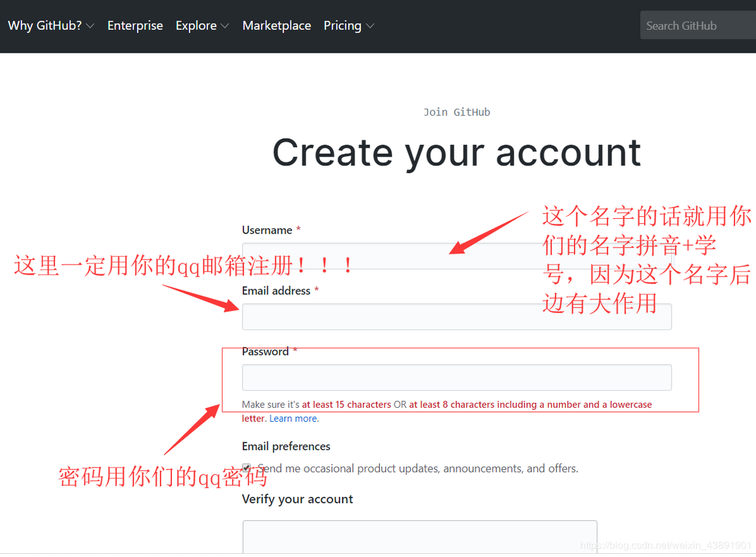756x557 pixels.
Task: Click the 'Verify your account' heading
Action: pos(297,499)
